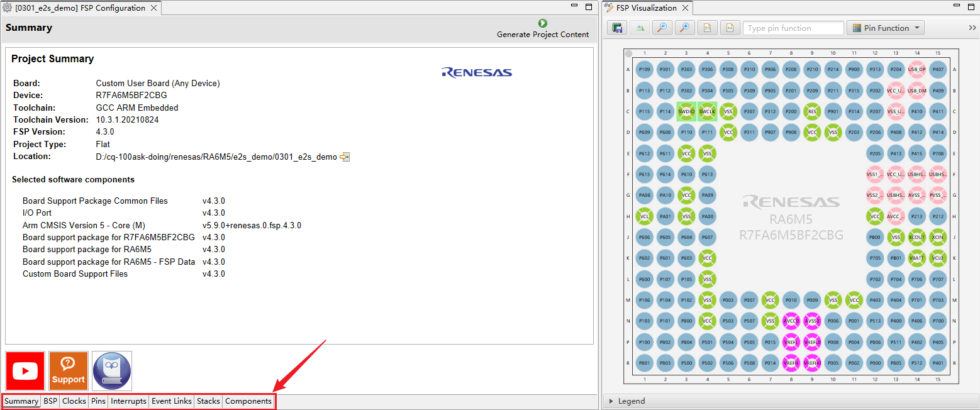
Task: Select the PA08 pin
Action: click(644, 195)
